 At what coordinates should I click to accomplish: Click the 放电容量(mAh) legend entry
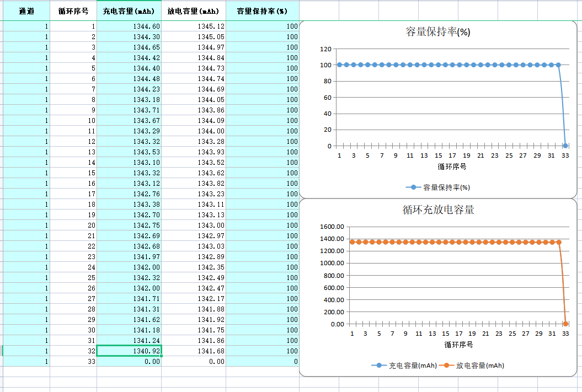(472, 366)
